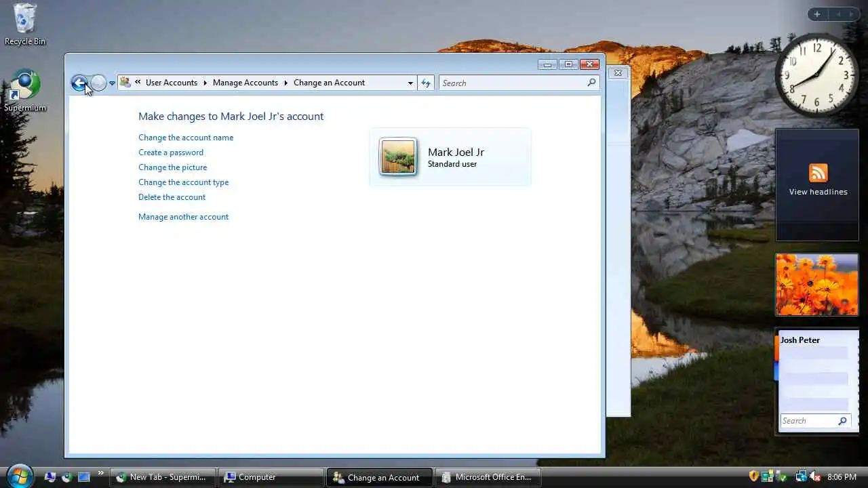Switch to New Tab - Supermium taskbar button
The width and height of the screenshot is (868, 488).
(163, 477)
